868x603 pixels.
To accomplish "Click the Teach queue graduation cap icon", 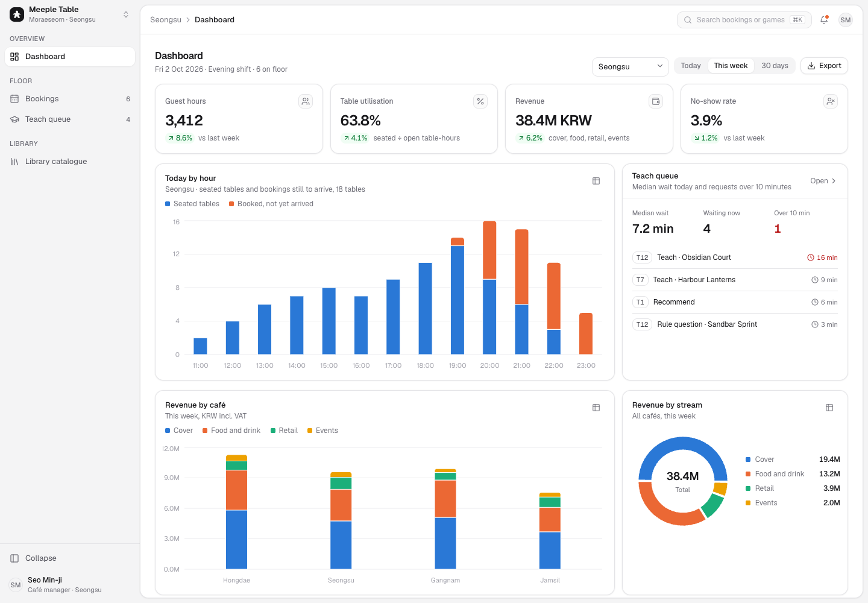I will click(x=14, y=119).
